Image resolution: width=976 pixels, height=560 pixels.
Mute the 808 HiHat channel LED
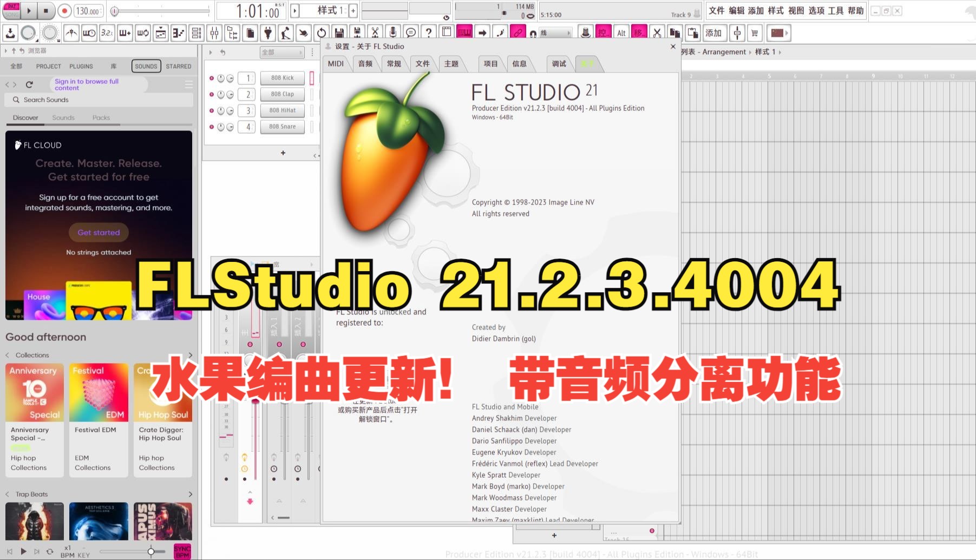[212, 110]
